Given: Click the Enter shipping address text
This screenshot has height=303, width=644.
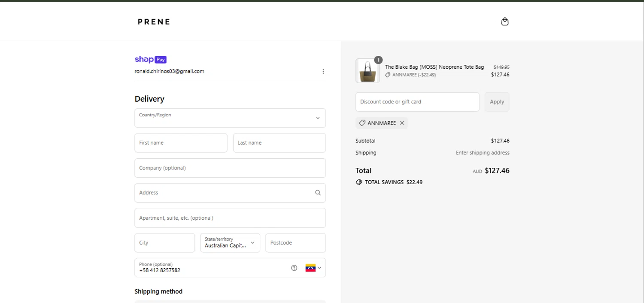Looking at the screenshot, I should click(483, 153).
